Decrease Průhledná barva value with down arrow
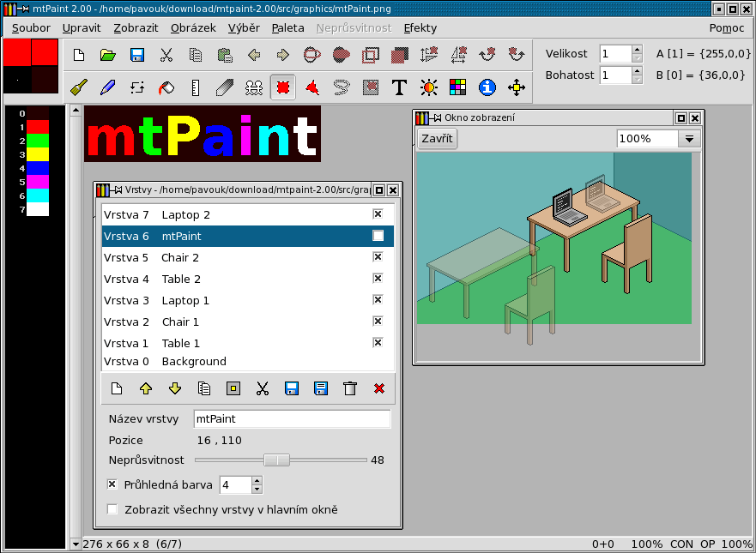 click(x=257, y=490)
